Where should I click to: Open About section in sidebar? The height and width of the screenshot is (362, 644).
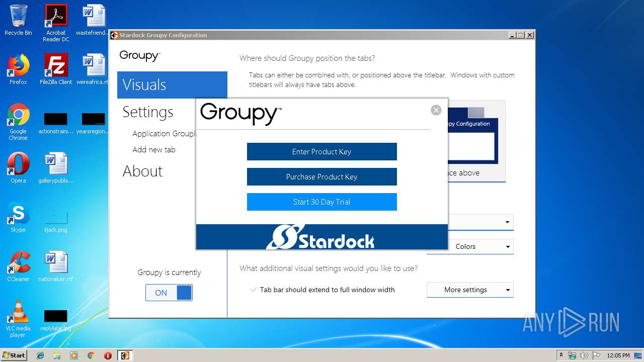(x=142, y=171)
